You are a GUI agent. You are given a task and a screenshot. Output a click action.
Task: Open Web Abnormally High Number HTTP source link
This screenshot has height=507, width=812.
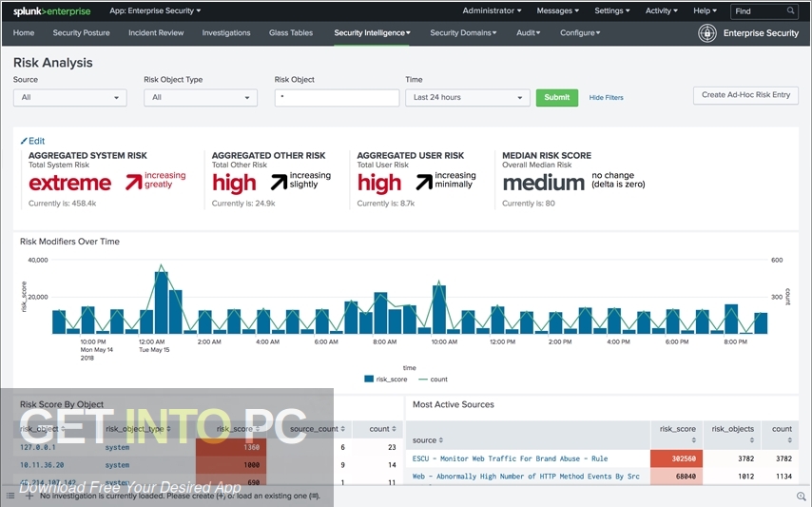click(x=526, y=476)
